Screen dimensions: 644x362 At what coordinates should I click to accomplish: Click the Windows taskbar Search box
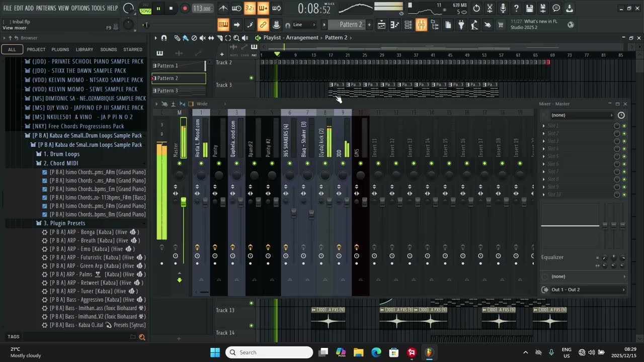(x=269, y=352)
